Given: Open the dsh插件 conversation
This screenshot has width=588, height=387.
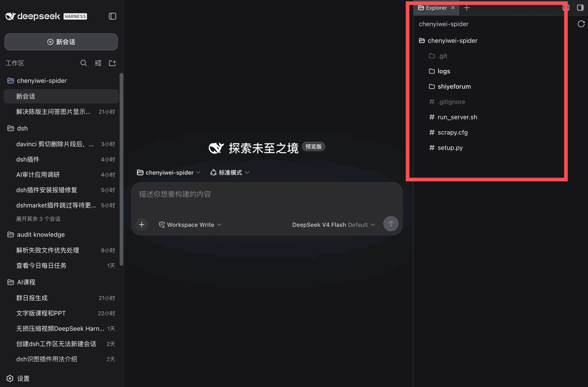Looking at the screenshot, I should pyautogui.click(x=61, y=159).
